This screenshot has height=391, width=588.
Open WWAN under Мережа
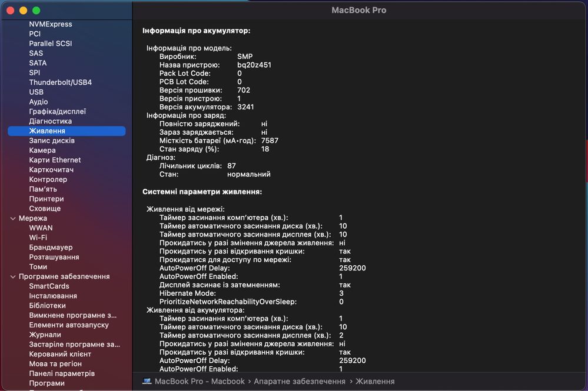[41, 228]
